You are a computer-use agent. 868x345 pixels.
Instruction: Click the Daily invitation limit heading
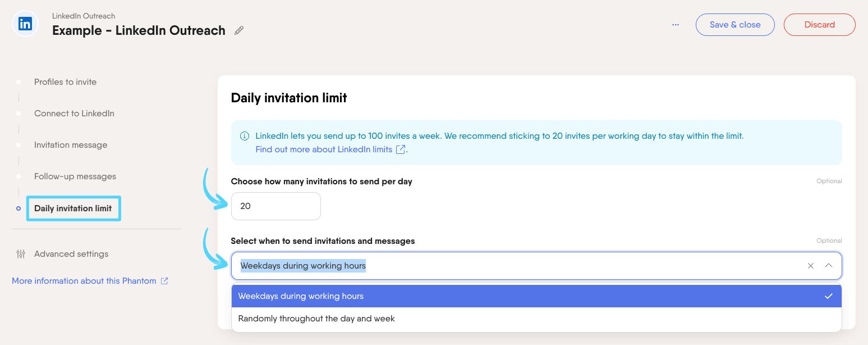tap(289, 98)
